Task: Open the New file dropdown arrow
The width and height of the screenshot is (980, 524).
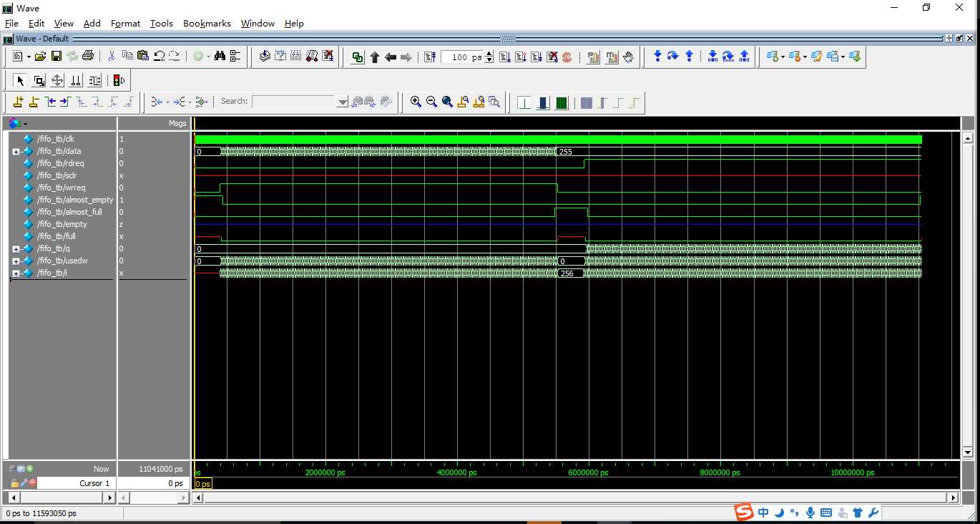Action: tap(29, 57)
